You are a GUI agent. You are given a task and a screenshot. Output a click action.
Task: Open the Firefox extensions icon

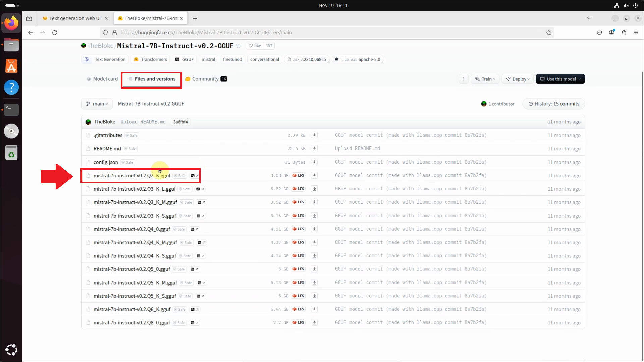coord(624,33)
